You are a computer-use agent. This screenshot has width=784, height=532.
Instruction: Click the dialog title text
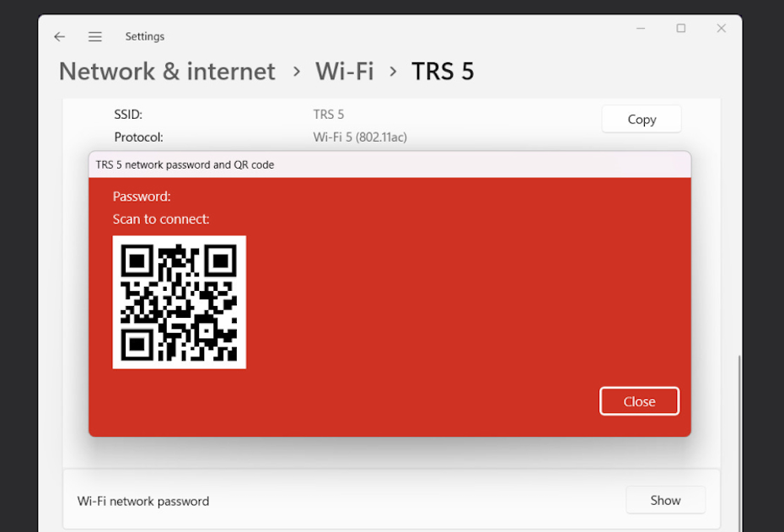(x=185, y=164)
